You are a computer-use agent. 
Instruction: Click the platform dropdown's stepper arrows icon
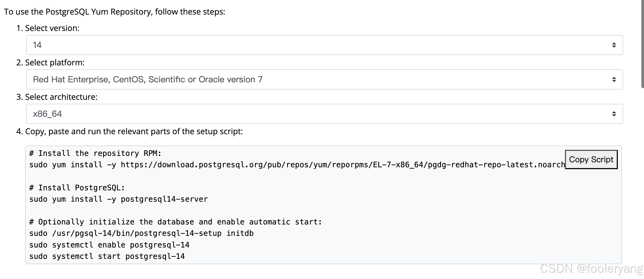coord(614,79)
